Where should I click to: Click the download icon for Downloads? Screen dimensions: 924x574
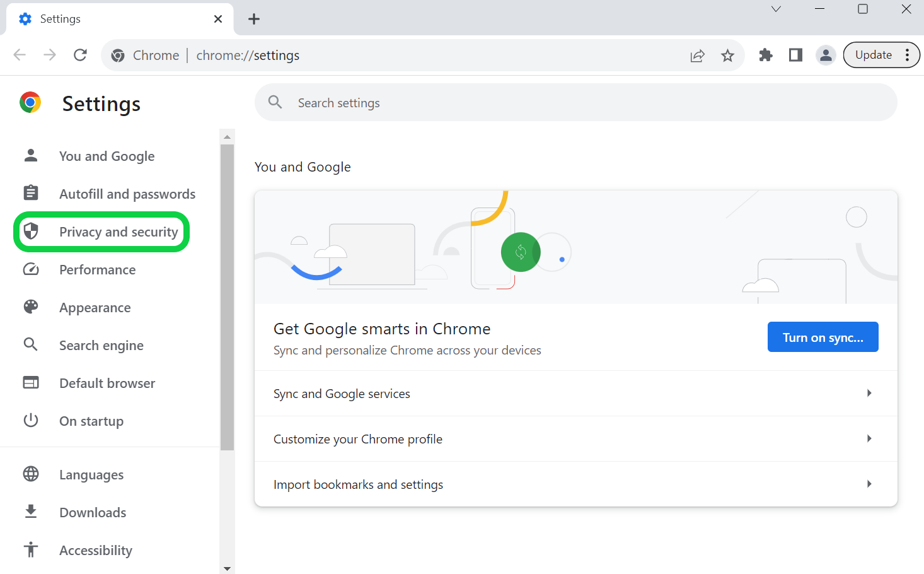pos(31,512)
